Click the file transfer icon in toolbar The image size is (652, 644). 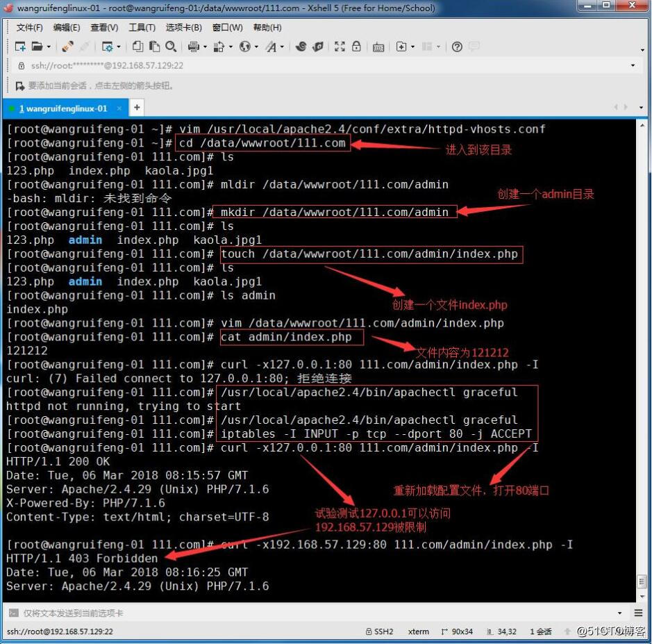point(219,47)
